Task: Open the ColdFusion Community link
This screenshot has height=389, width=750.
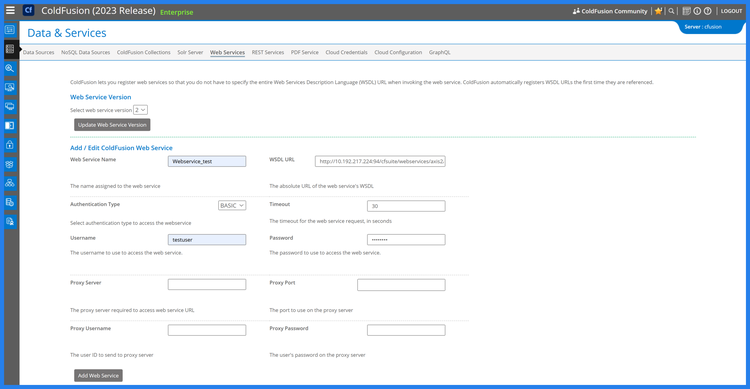Action: (614, 11)
